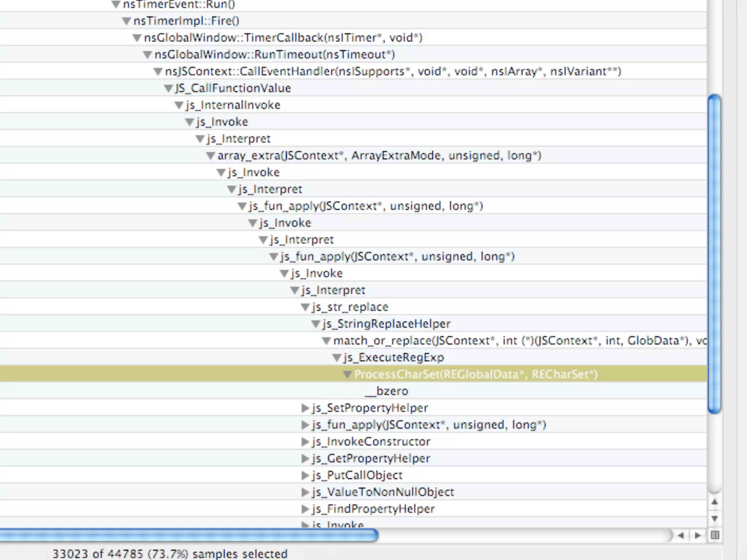Click the horizontal scroll right arrow

697,535
